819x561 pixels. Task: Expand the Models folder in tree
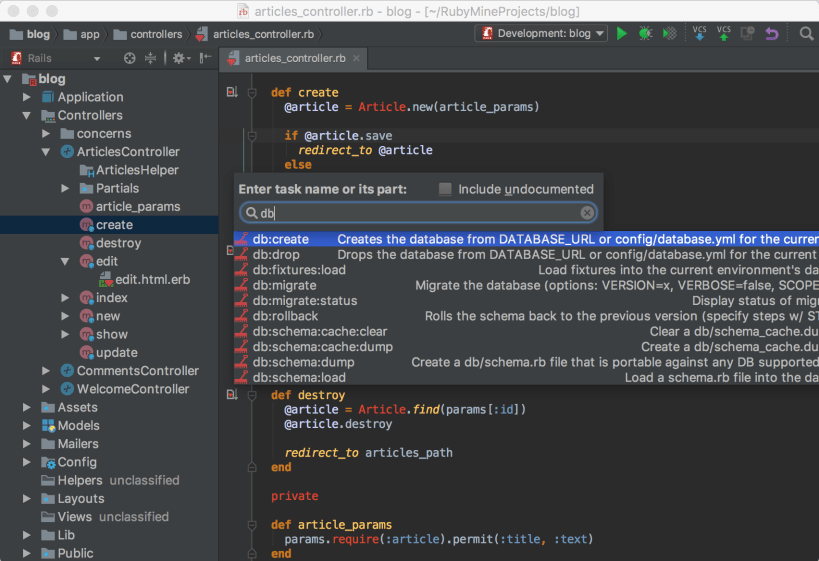coord(28,426)
